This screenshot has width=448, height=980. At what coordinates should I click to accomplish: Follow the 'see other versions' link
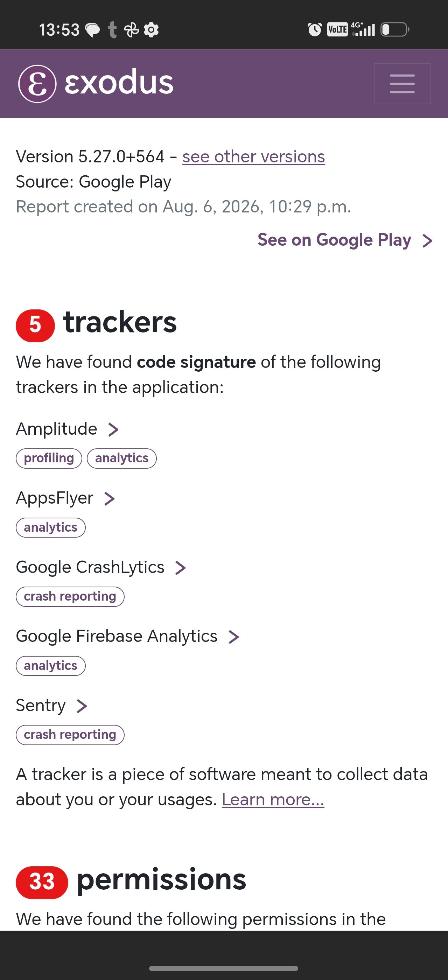(x=254, y=157)
